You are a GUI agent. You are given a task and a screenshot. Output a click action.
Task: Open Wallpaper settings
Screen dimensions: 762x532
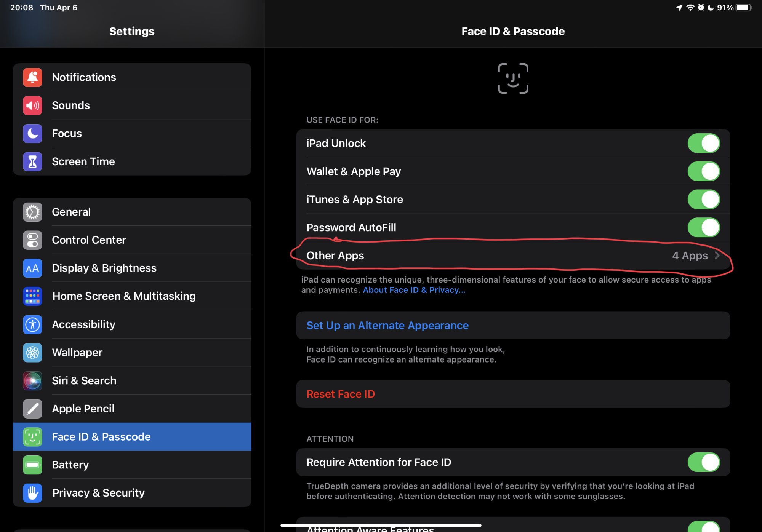tap(132, 353)
